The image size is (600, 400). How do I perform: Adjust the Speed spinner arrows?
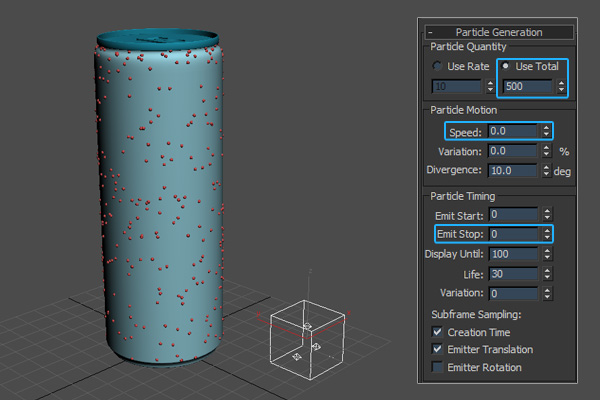[546, 131]
